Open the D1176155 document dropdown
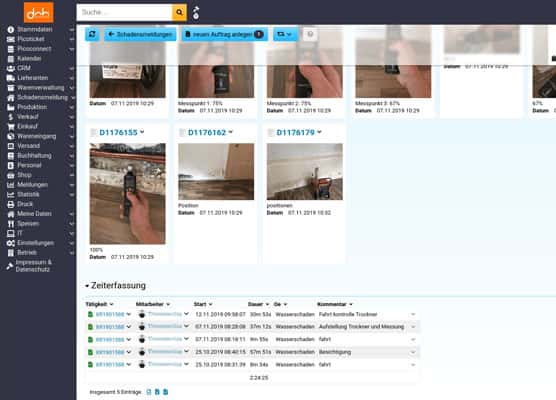Screen dimensions: 556x400 (x=142, y=132)
